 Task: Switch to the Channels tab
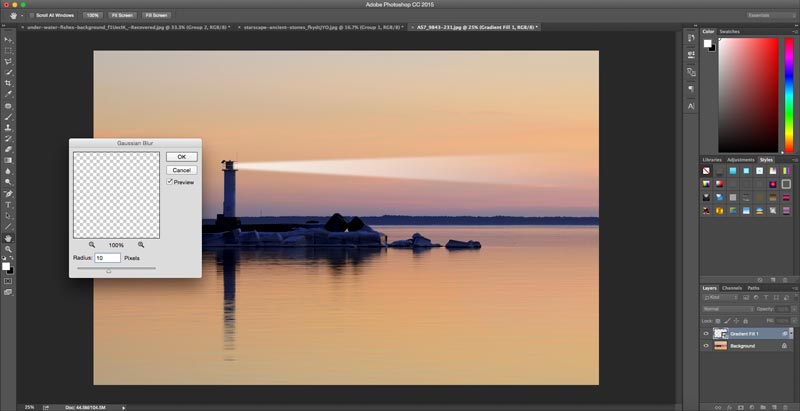pos(732,288)
